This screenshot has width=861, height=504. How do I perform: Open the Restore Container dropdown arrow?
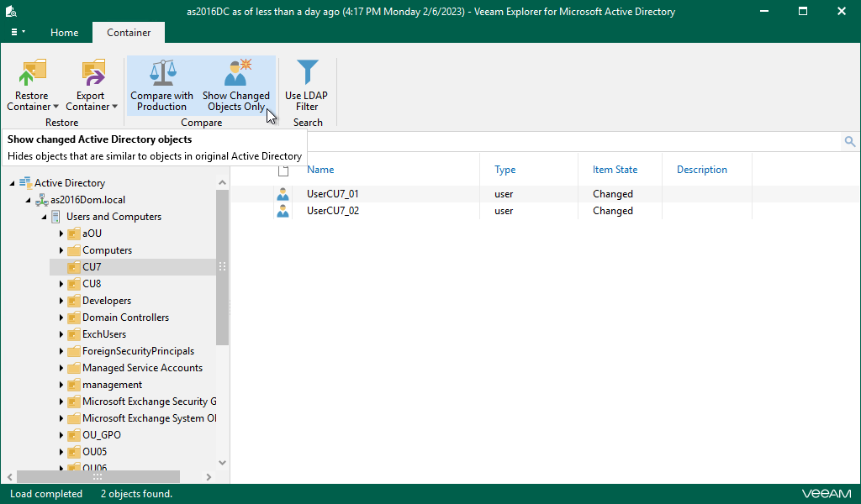pos(55,107)
